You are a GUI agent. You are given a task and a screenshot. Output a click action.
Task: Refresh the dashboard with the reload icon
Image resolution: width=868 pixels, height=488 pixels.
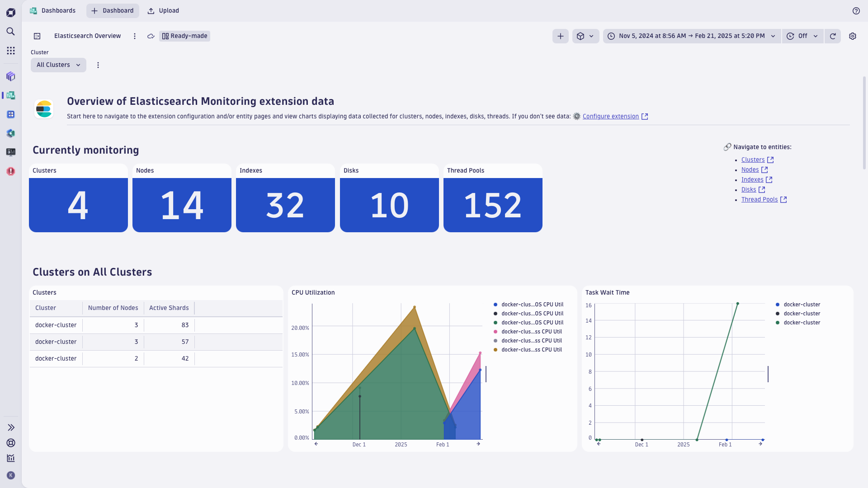833,36
